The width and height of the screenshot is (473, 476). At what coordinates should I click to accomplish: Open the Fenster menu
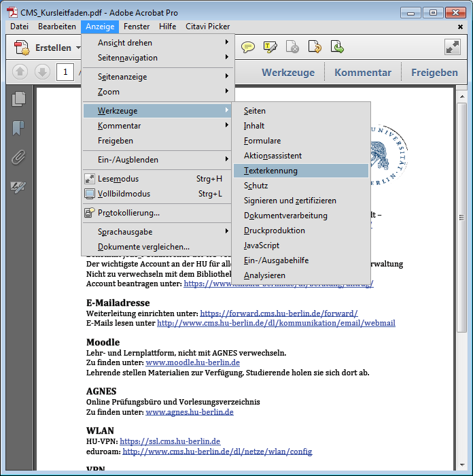coord(137,27)
